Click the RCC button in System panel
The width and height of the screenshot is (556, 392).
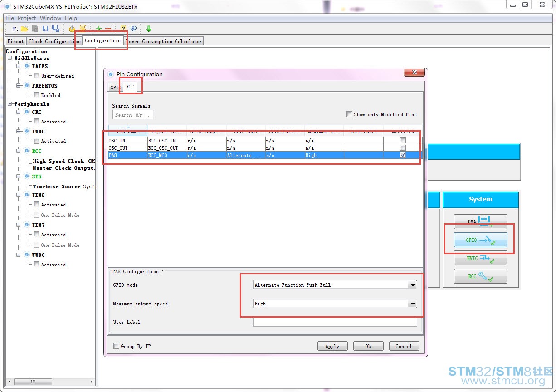(480, 276)
